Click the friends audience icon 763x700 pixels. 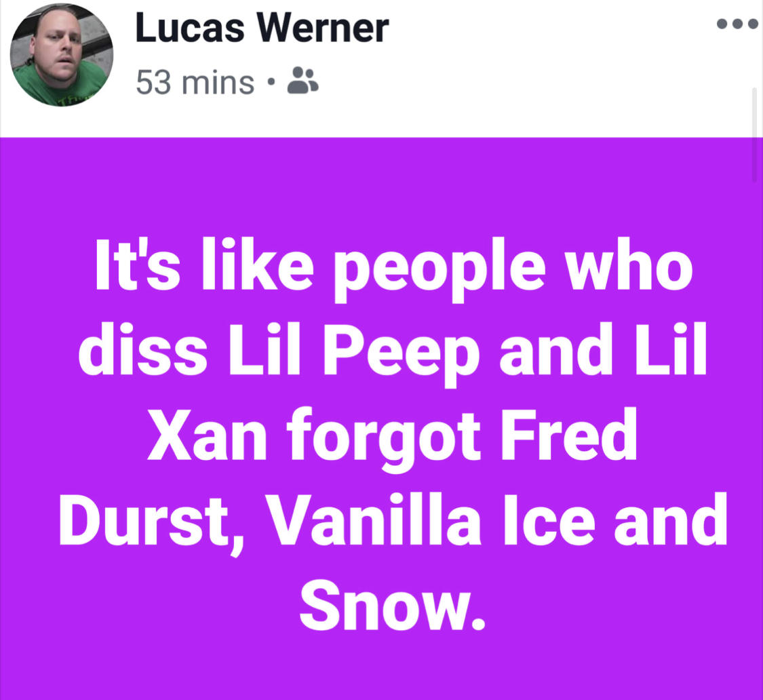click(x=302, y=81)
